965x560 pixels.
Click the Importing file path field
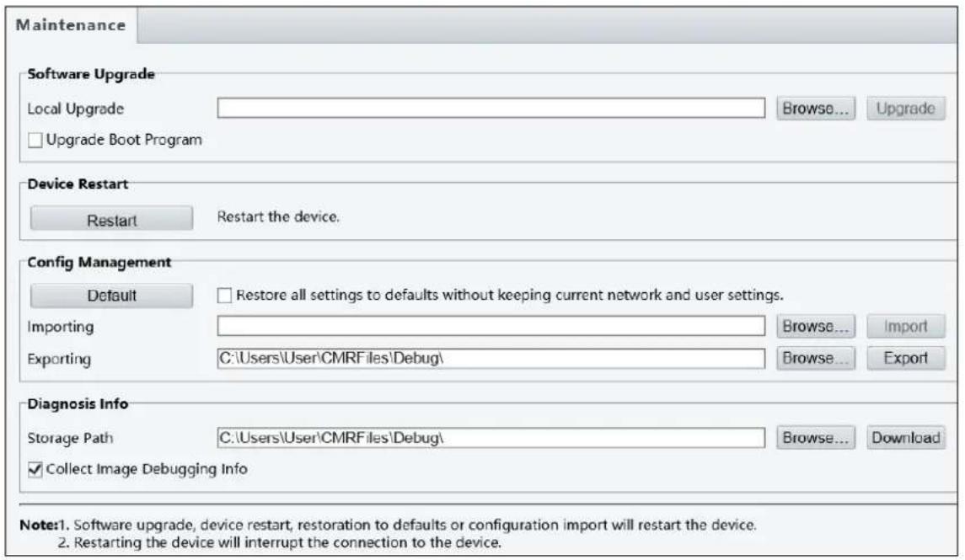click(x=491, y=326)
